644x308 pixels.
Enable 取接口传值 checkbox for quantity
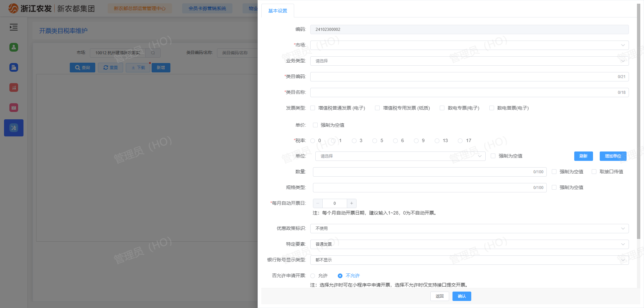(594, 172)
